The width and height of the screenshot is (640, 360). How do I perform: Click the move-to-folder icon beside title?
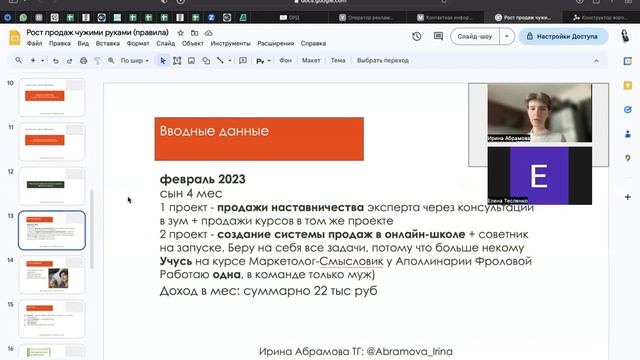pos(195,33)
